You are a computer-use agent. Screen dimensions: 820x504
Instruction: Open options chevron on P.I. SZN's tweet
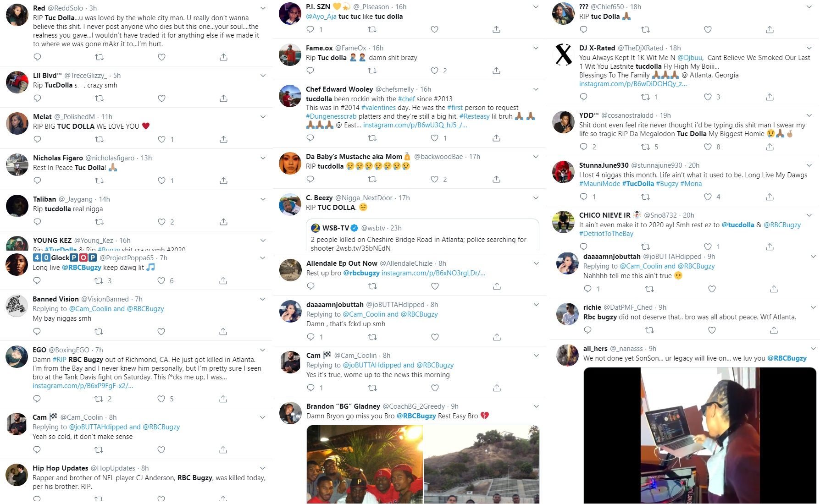pyautogui.click(x=536, y=7)
